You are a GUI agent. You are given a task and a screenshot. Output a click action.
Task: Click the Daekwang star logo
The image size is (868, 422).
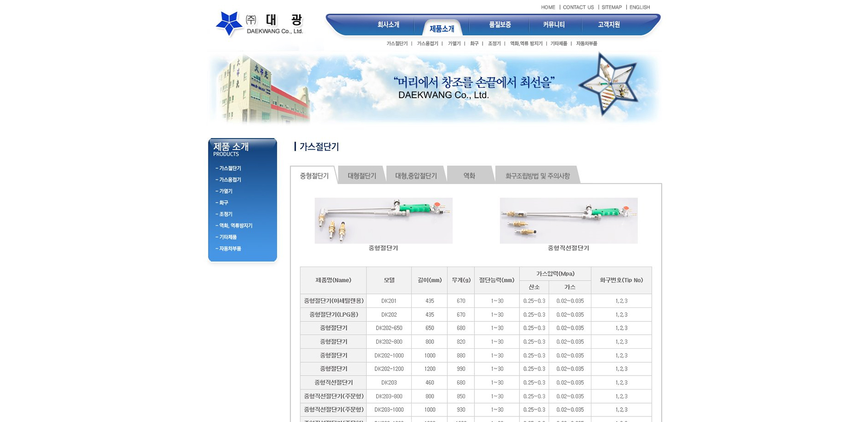[x=229, y=23]
